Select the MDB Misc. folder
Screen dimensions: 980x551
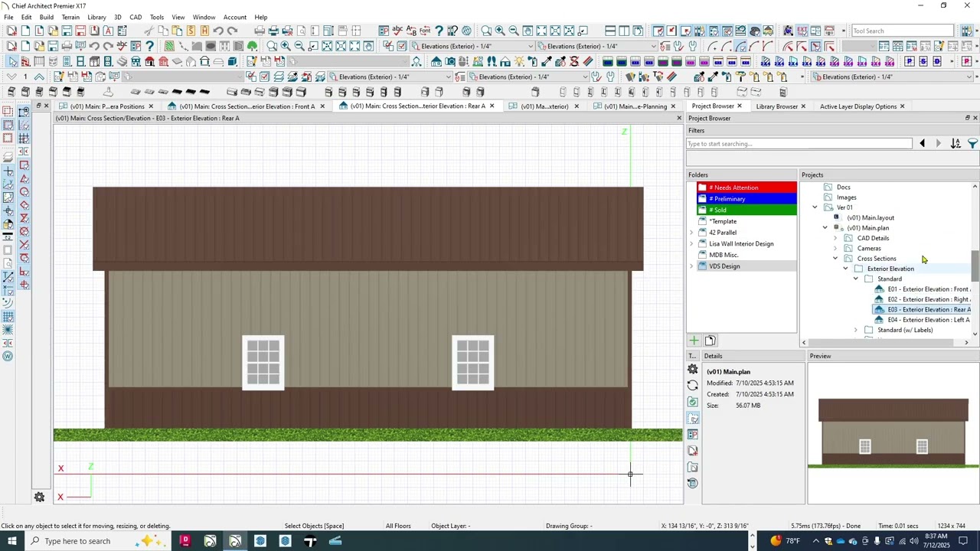[x=723, y=255]
